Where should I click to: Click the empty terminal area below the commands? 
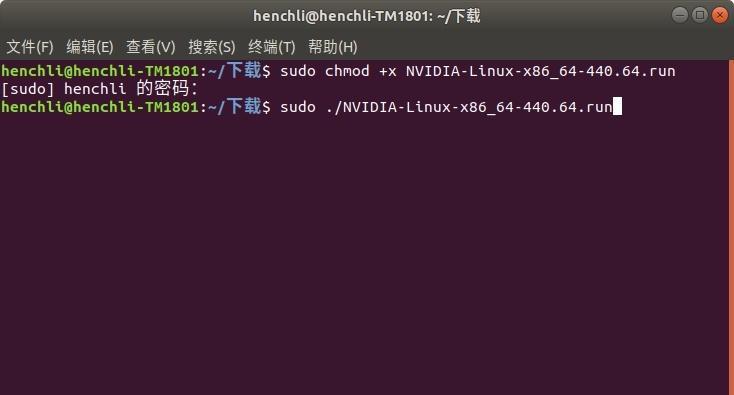click(364, 255)
